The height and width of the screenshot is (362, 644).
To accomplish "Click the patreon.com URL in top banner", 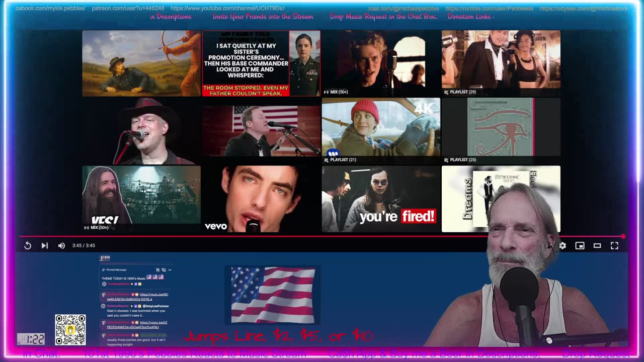I will click(x=128, y=9).
